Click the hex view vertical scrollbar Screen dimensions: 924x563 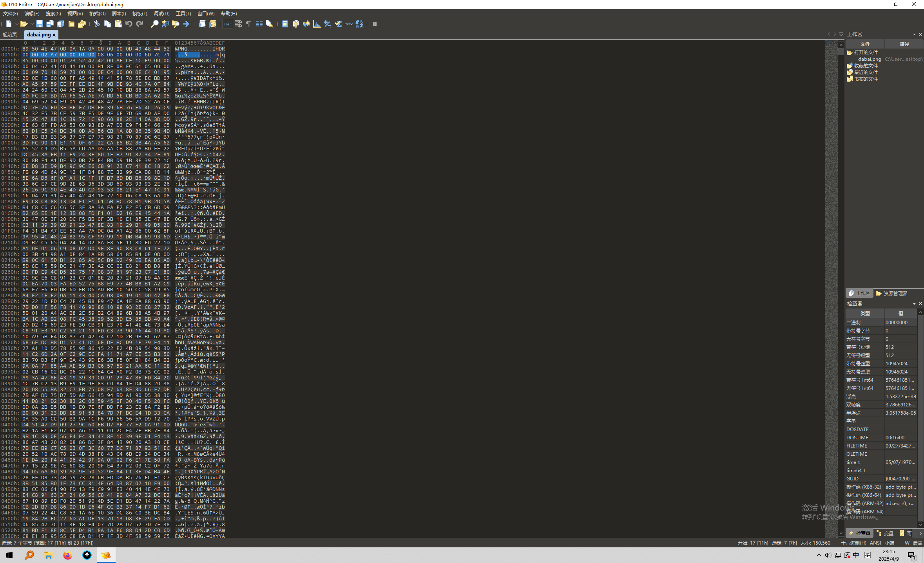[x=841, y=274]
